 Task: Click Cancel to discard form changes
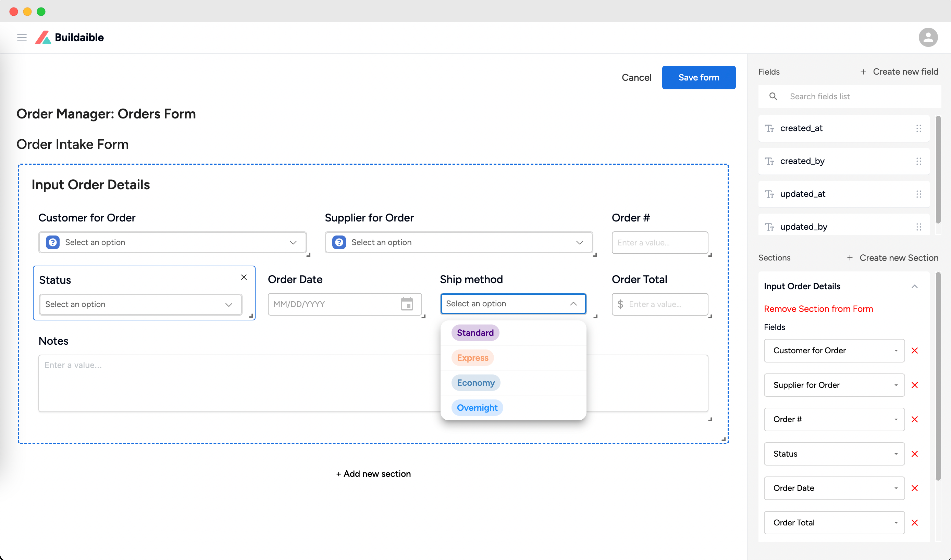tap(637, 77)
